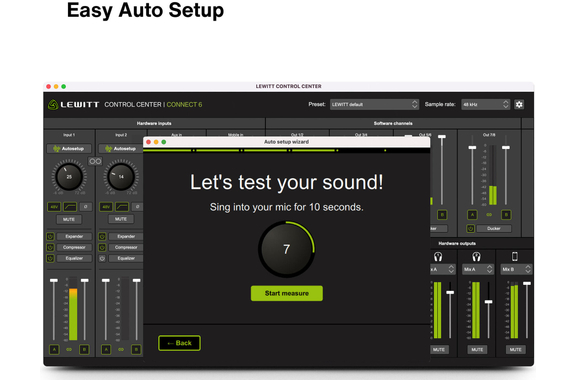
Task: Click Input 2 low-cut filter icon
Action: coord(122,207)
